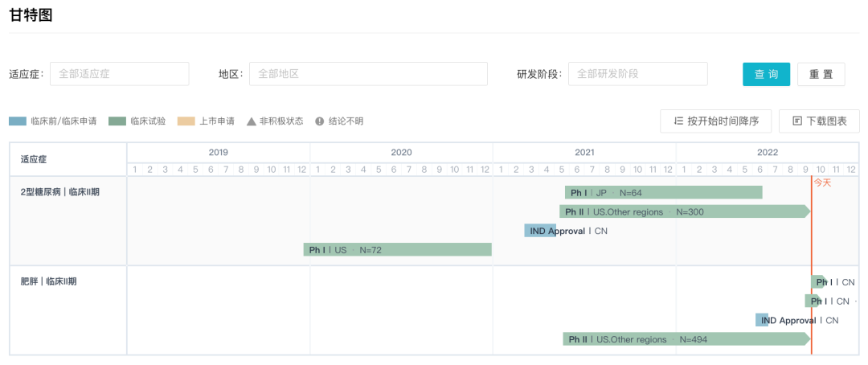Click the download chart icon

797,121
